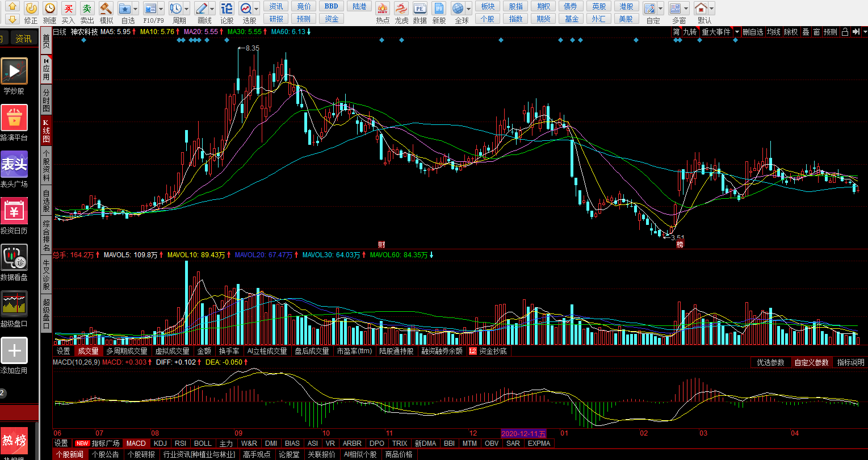Expand the 选股 dropdown arrow
Image resolution: width=868 pixels, height=460 pixels.
(x=257, y=9)
